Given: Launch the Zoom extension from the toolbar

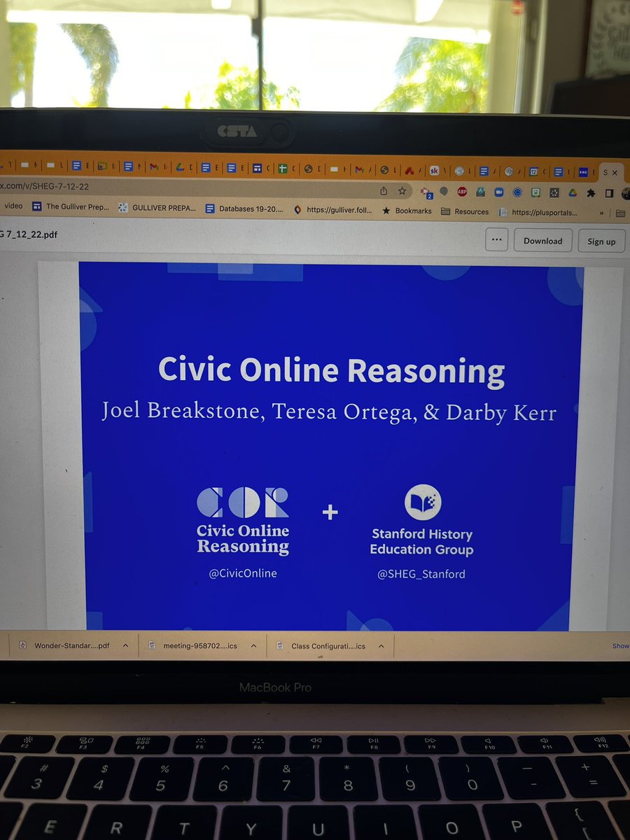Looking at the screenshot, I should [x=498, y=191].
